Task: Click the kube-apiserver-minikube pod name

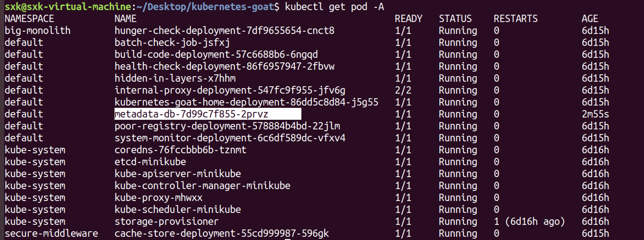Action: click(177, 174)
